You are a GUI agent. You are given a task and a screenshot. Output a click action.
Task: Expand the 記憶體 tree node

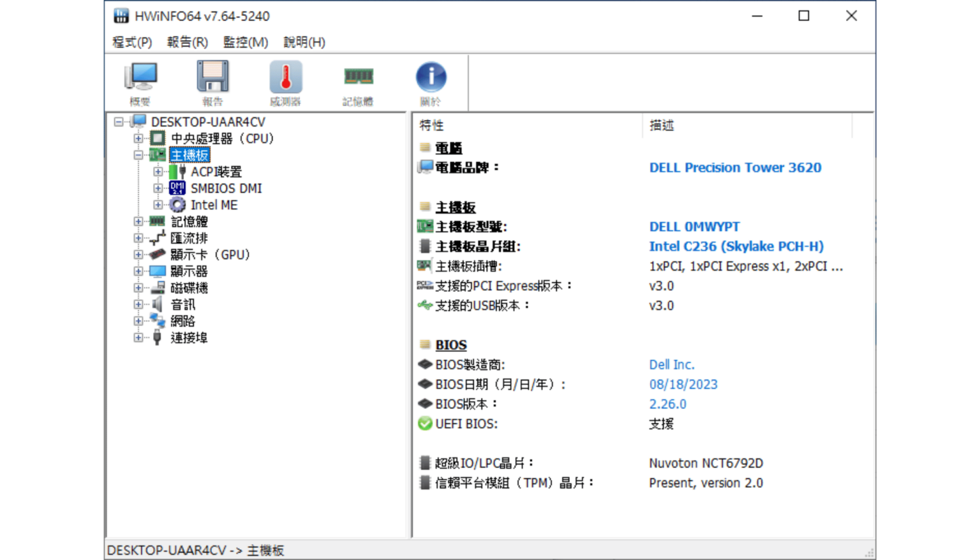click(138, 221)
